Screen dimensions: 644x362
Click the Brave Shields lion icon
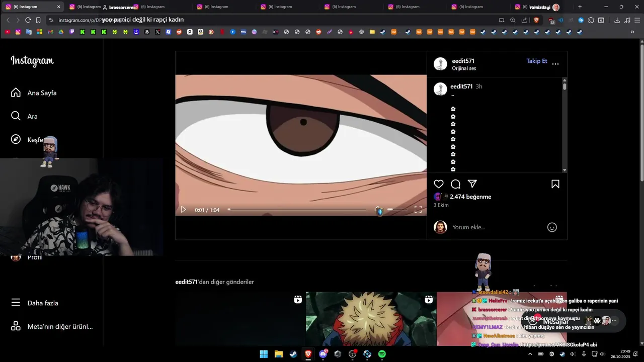pyautogui.click(x=536, y=20)
